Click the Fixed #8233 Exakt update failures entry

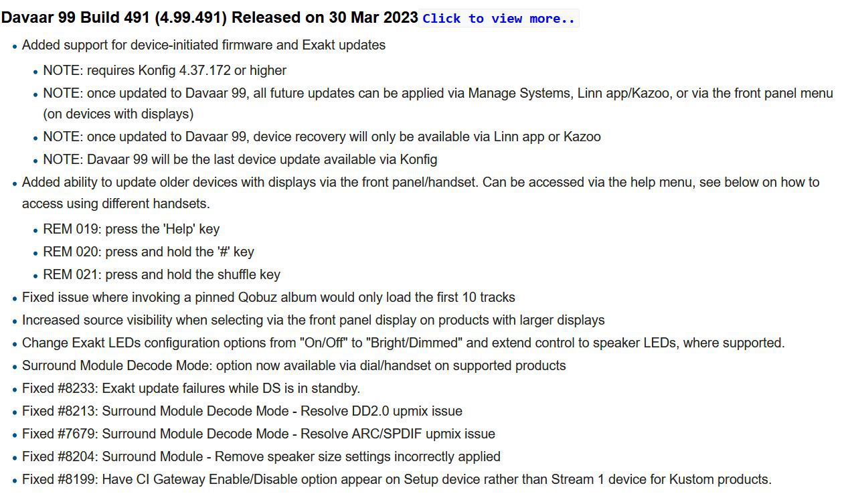click(191, 388)
